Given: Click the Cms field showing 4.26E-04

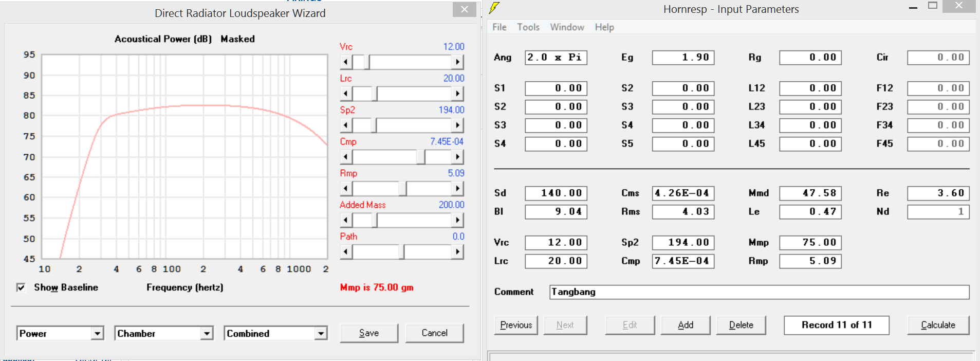Looking at the screenshot, I should click(x=683, y=193).
